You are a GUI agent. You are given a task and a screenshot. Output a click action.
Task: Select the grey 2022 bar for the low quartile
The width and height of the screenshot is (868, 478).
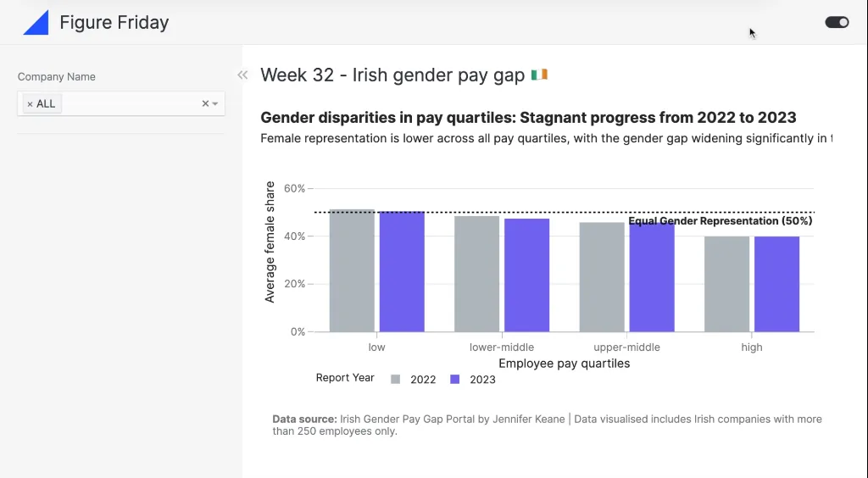click(x=352, y=271)
